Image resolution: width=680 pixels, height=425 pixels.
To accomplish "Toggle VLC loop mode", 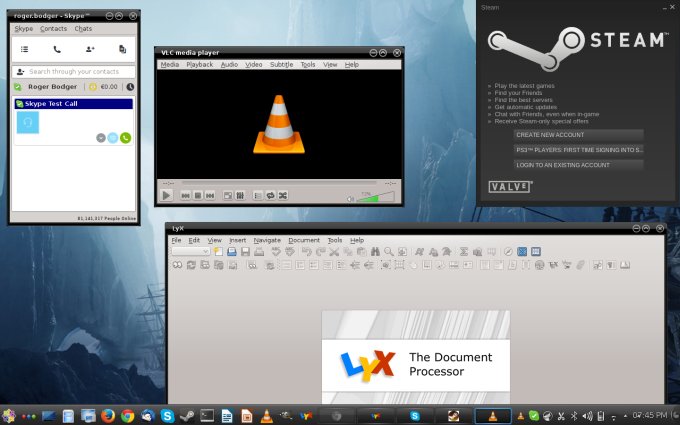I will [x=270, y=196].
